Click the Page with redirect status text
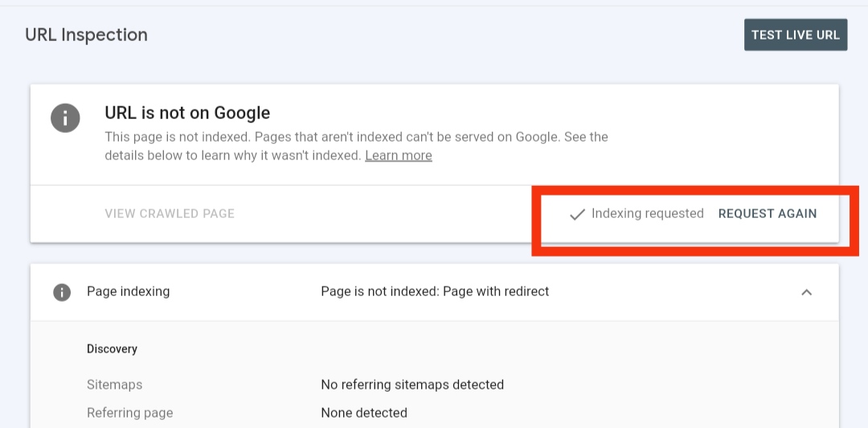Screen dimensions: 868x428 pyautogui.click(x=434, y=291)
